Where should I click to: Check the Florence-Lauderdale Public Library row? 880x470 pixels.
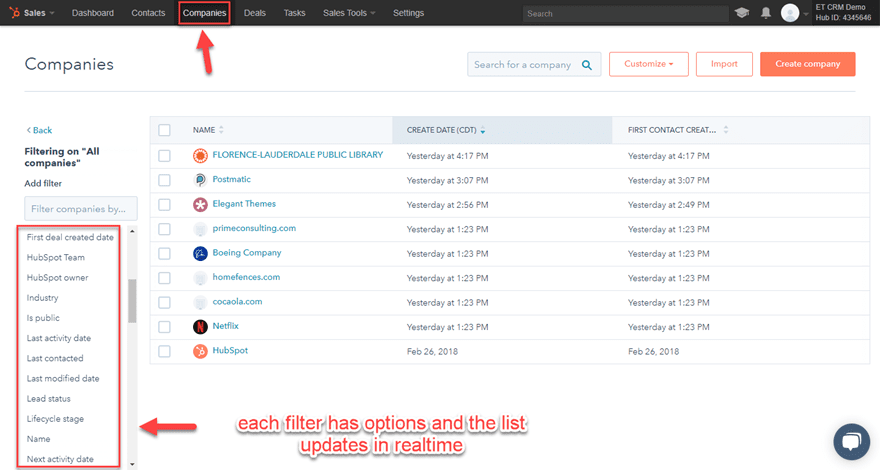pyautogui.click(x=164, y=156)
